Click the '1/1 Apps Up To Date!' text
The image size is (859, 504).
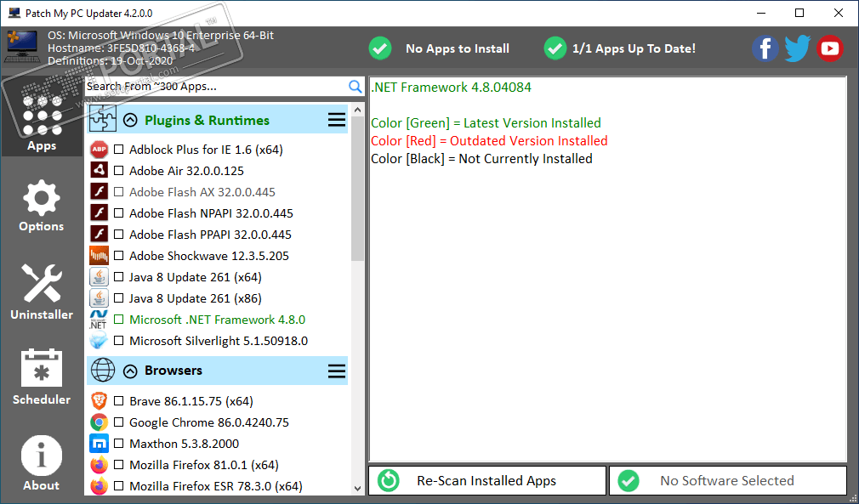coord(634,48)
